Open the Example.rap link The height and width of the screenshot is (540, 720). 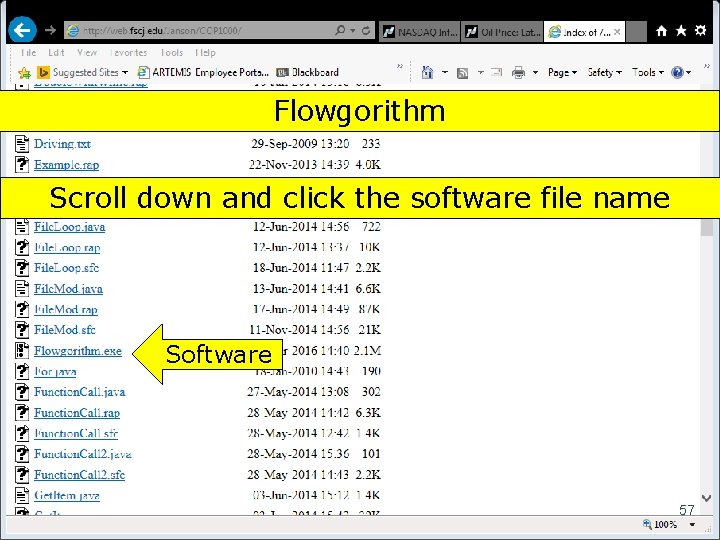click(x=66, y=165)
